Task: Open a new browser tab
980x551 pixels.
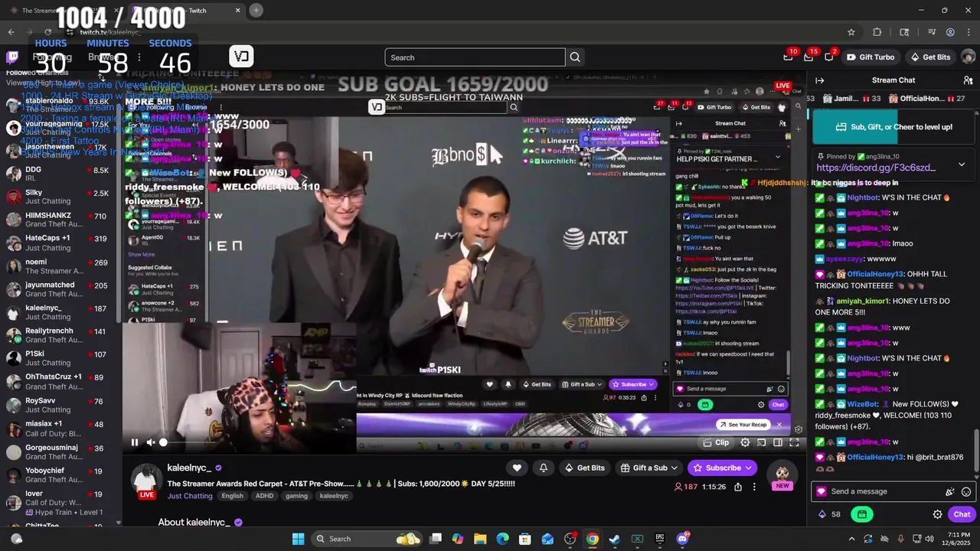Action: pos(256,10)
